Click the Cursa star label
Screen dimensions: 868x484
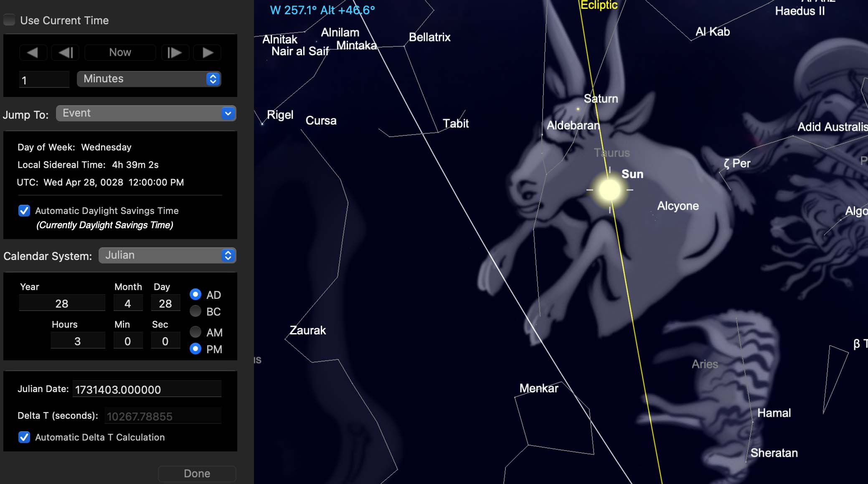tap(321, 120)
